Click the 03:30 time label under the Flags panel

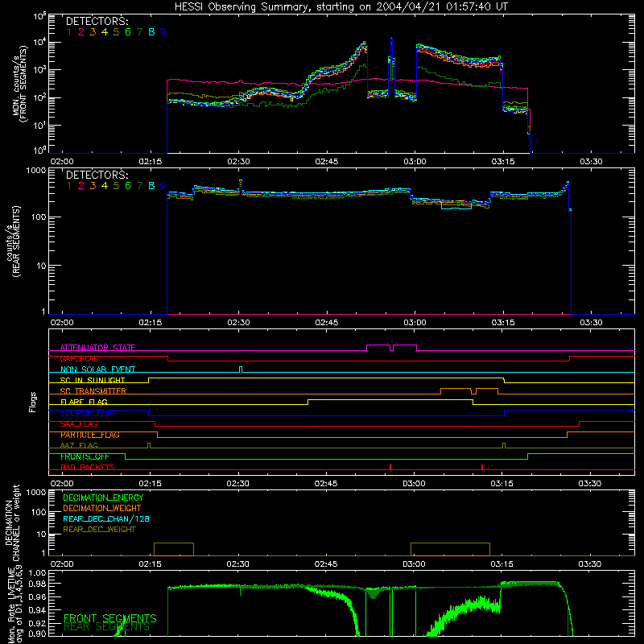[x=590, y=484]
